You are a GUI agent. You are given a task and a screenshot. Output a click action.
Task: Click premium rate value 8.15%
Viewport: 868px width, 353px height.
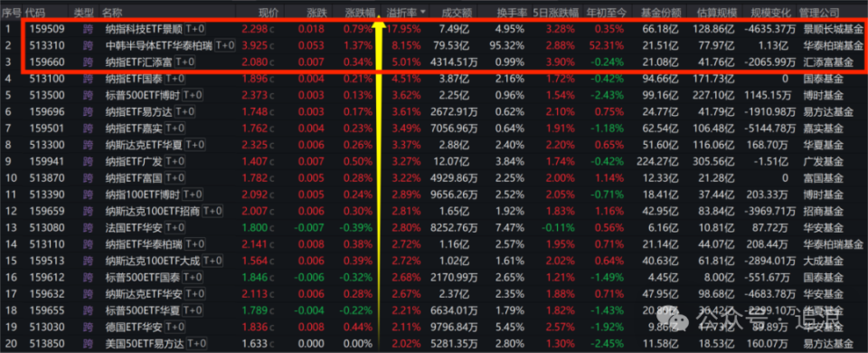(x=407, y=45)
